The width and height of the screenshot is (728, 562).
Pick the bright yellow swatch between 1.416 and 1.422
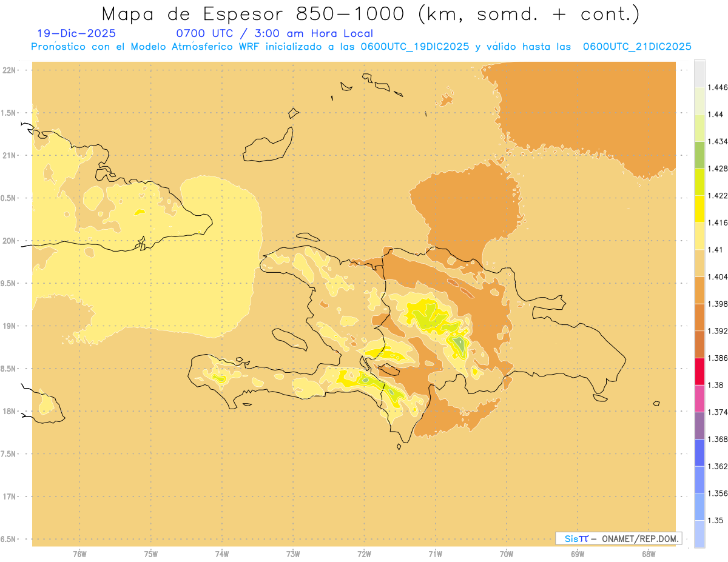tap(699, 209)
